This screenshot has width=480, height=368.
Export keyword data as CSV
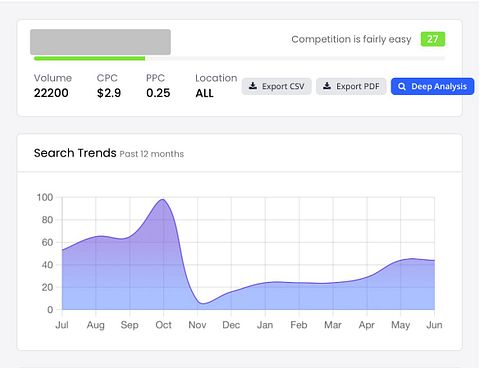click(277, 86)
